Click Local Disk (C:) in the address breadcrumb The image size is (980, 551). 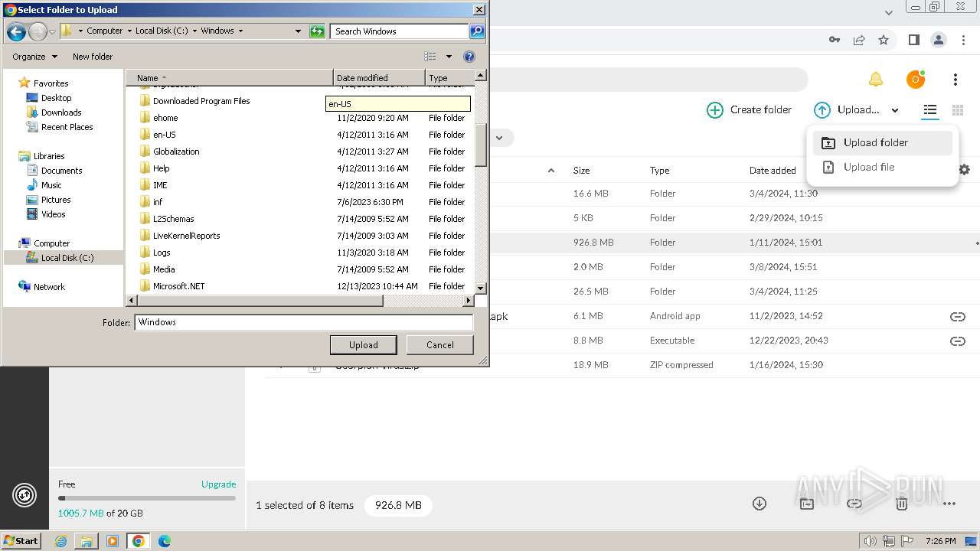tap(162, 31)
